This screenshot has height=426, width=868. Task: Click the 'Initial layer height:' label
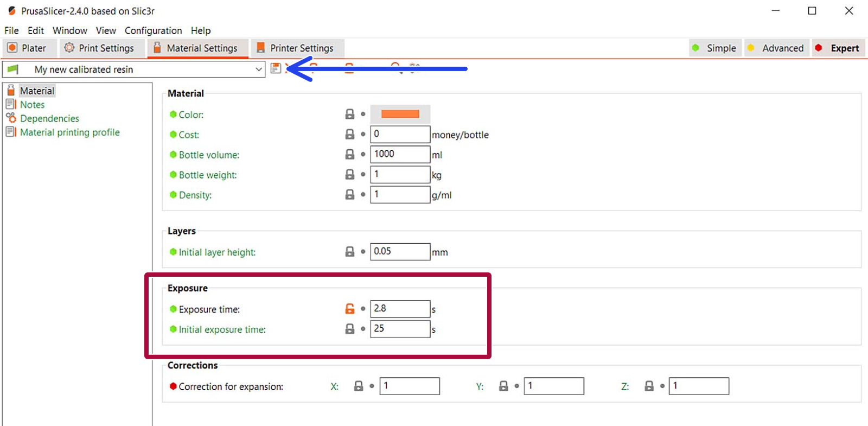[x=217, y=252]
